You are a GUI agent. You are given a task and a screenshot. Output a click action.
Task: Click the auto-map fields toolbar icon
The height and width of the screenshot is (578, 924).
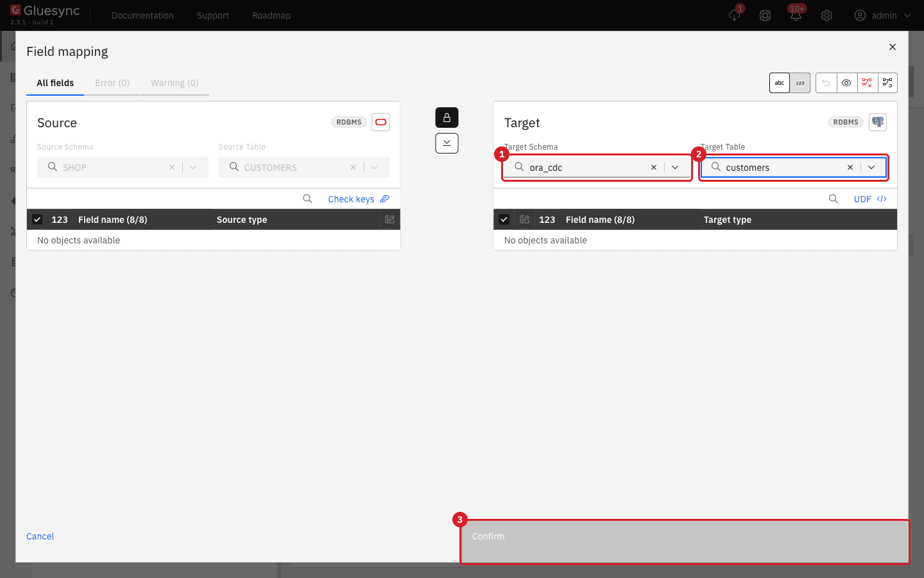(887, 83)
